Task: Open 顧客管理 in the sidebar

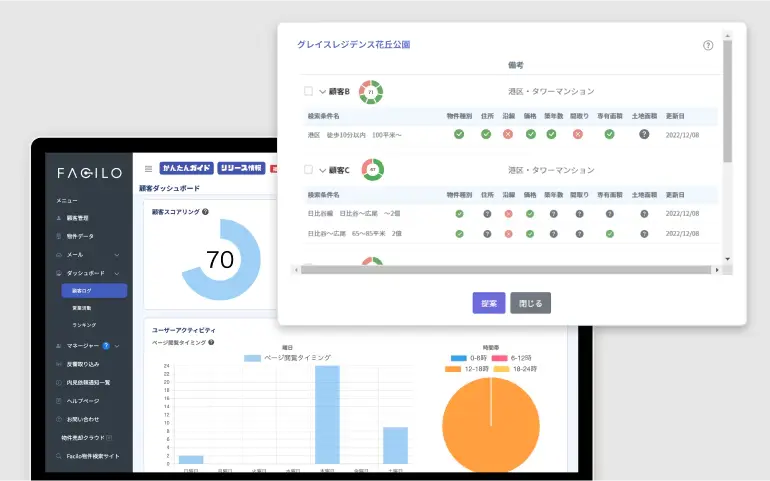Action: [76, 217]
